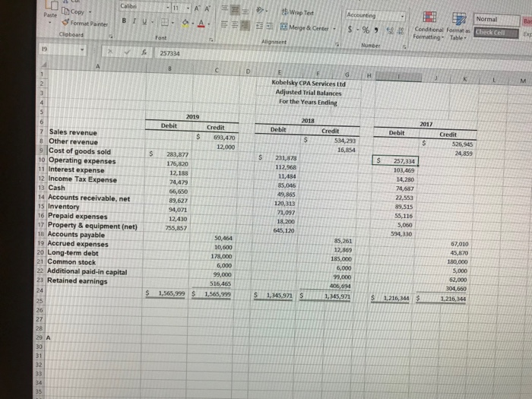The width and height of the screenshot is (532, 399).
Task: Apply Percent Style
Action: pyautogui.click(x=366, y=30)
